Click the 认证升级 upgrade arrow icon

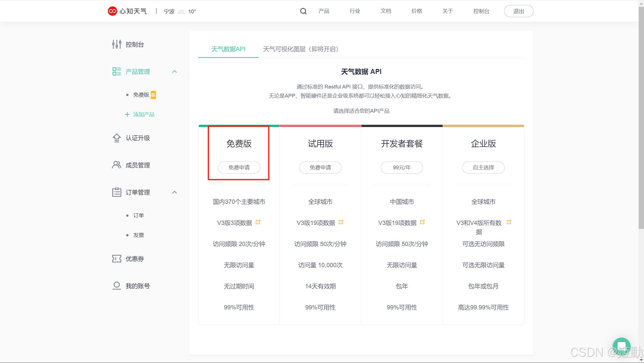(117, 138)
